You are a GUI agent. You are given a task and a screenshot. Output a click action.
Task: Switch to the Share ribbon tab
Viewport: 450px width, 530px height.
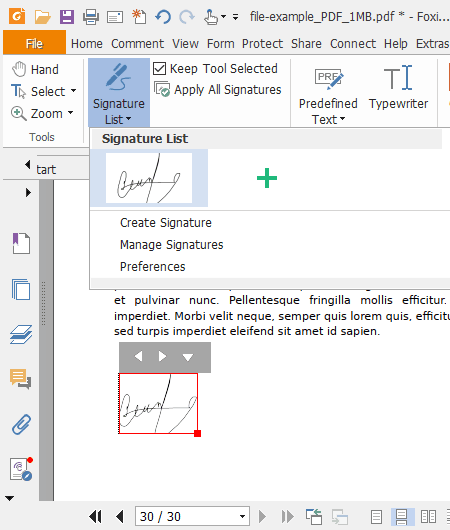coord(306,44)
